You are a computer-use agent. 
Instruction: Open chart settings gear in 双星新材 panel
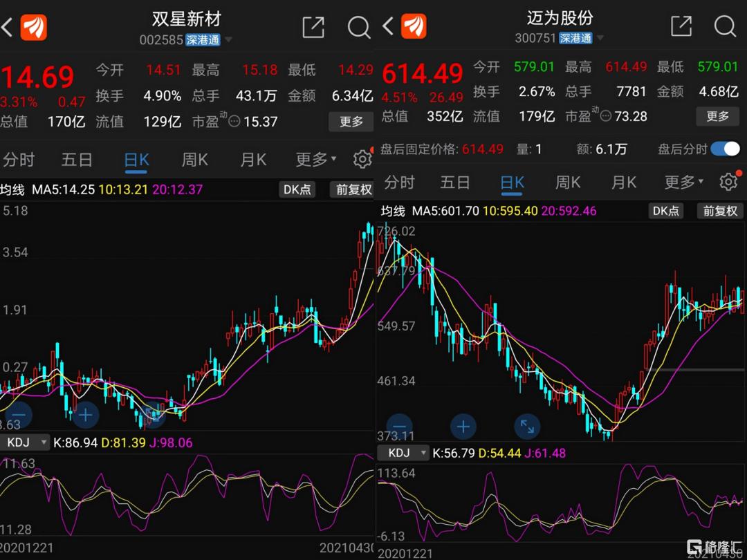pyautogui.click(x=362, y=159)
